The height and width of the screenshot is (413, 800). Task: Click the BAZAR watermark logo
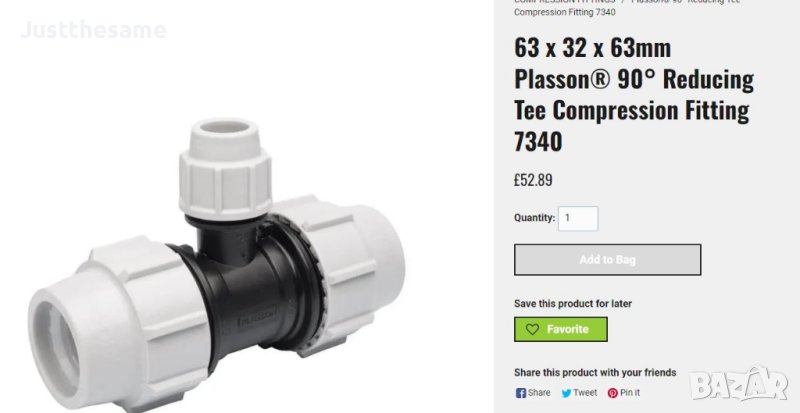pos(739,384)
